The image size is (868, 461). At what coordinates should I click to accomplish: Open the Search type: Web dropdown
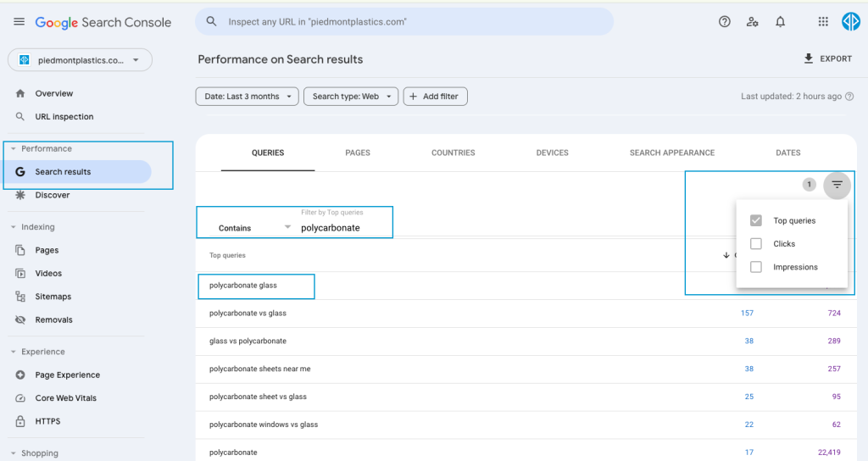(351, 97)
